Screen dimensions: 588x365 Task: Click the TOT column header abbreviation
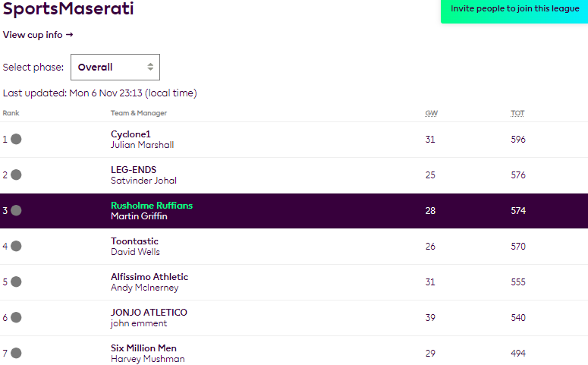pyautogui.click(x=517, y=113)
